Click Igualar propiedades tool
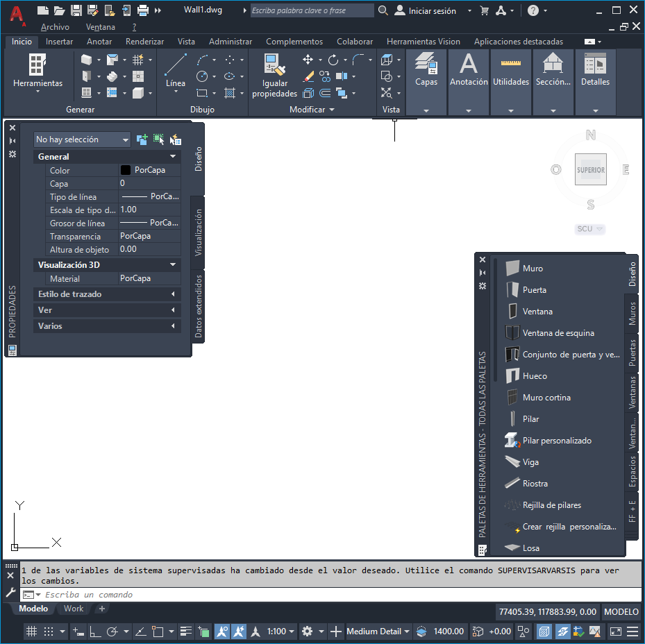Screen dimensions: 645x644 click(x=274, y=76)
